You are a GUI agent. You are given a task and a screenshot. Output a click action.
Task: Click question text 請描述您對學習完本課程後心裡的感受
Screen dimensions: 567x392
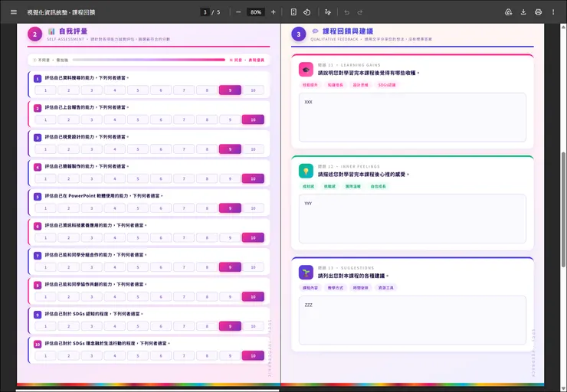pyautogui.click(x=363, y=175)
